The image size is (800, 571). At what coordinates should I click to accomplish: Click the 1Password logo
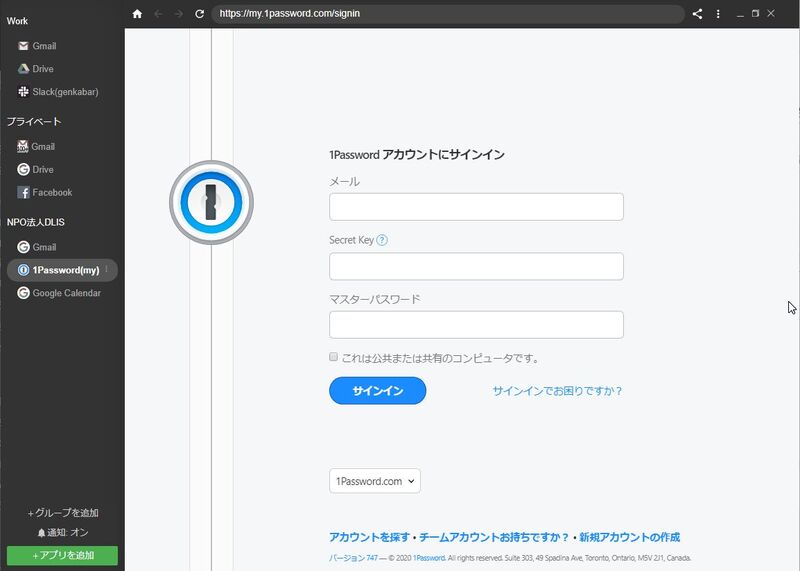[x=211, y=203]
